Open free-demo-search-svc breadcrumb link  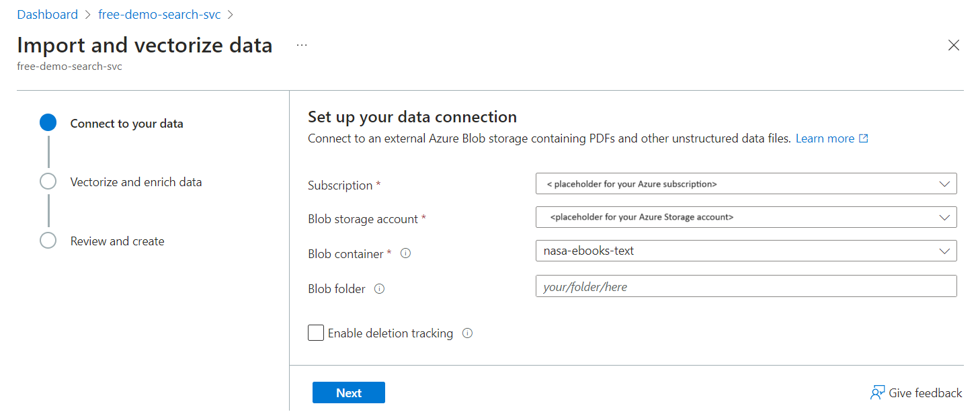(x=159, y=14)
